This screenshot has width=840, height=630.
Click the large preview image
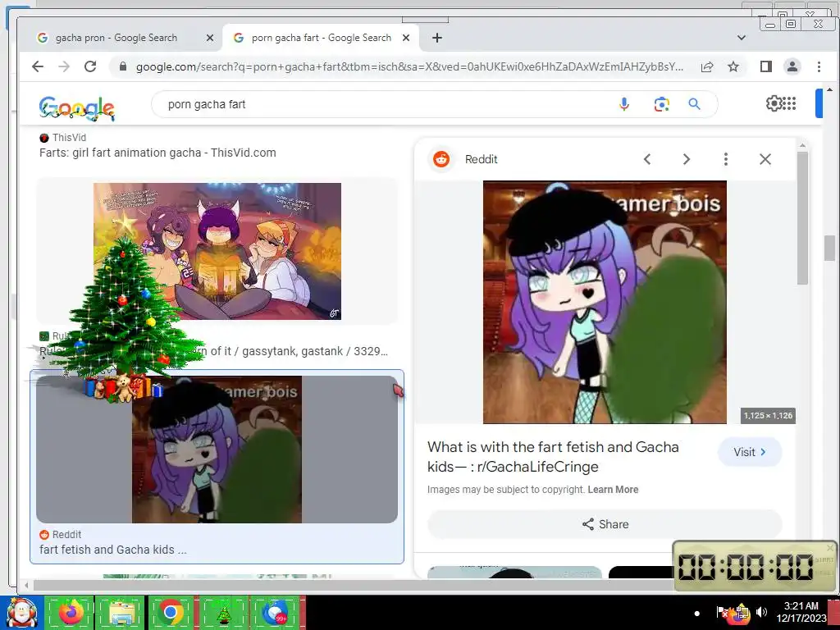pos(605,302)
